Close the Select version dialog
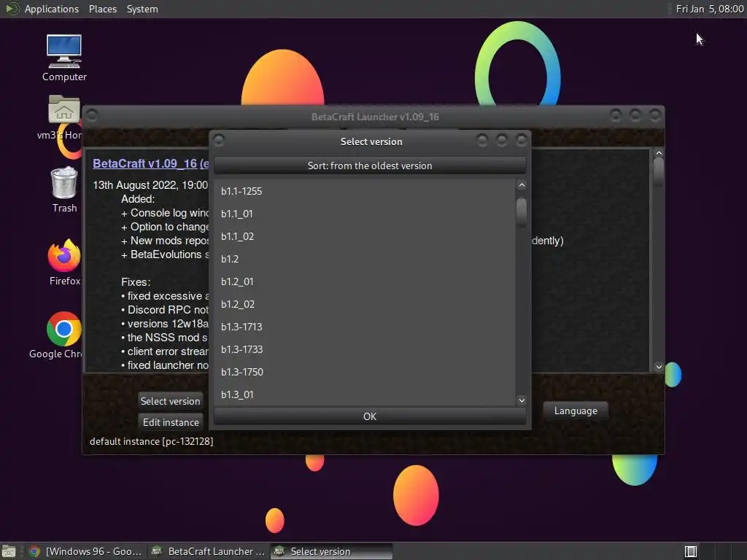The width and height of the screenshot is (747, 560). [x=522, y=140]
